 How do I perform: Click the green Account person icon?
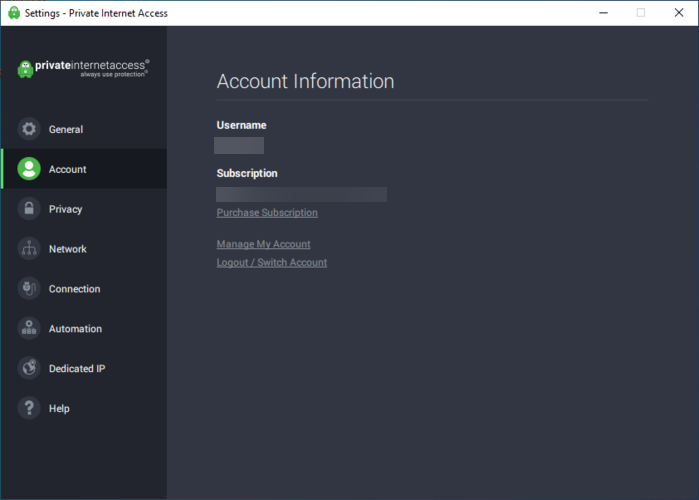29,169
